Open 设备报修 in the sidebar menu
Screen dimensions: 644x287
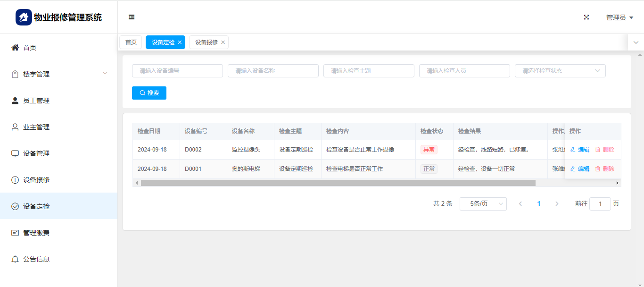point(36,180)
